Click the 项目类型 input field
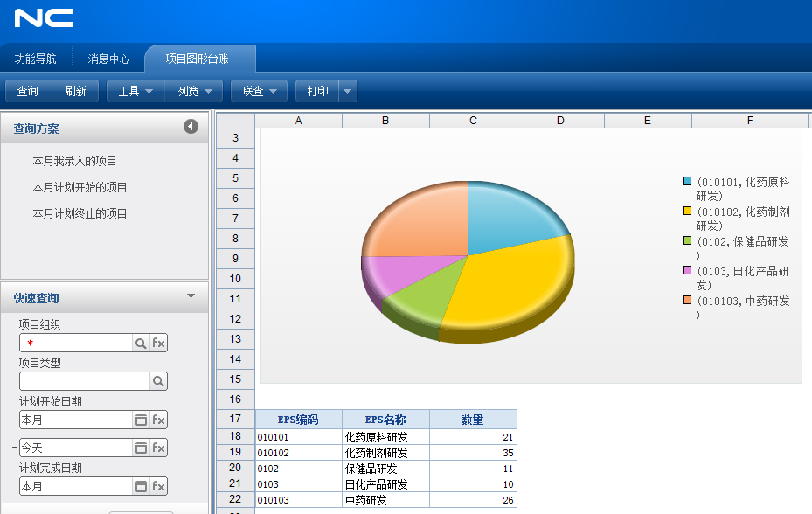Screen dimensions: 812x514 coord(84,382)
